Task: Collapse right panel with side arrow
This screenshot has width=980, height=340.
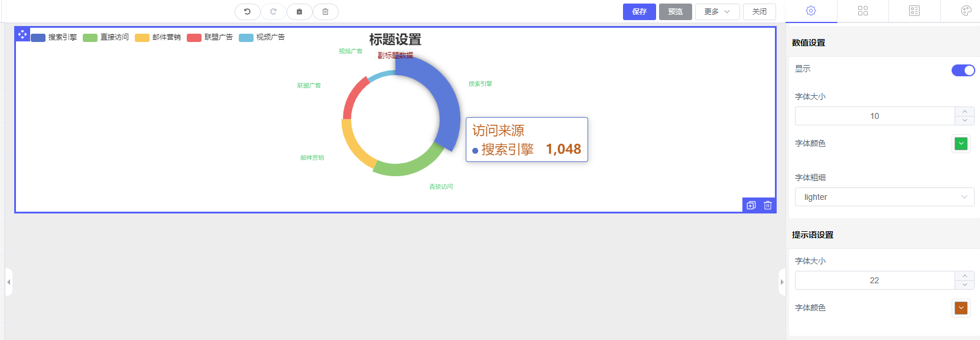Action: [782, 282]
